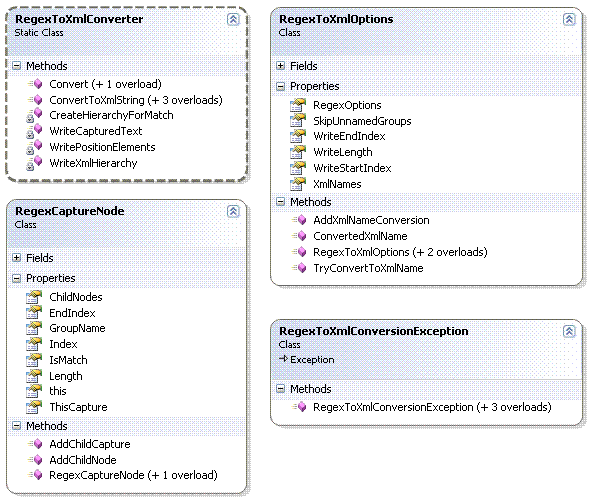Select the TryConvertToXmlName method name
Screen dimensions: 600x500
tap(368, 268)
